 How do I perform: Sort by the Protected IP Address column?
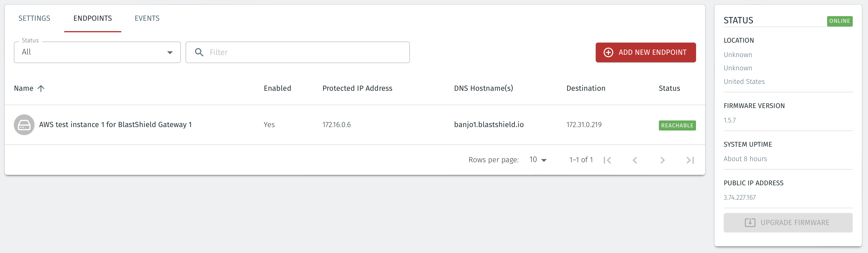click(357, 88)
